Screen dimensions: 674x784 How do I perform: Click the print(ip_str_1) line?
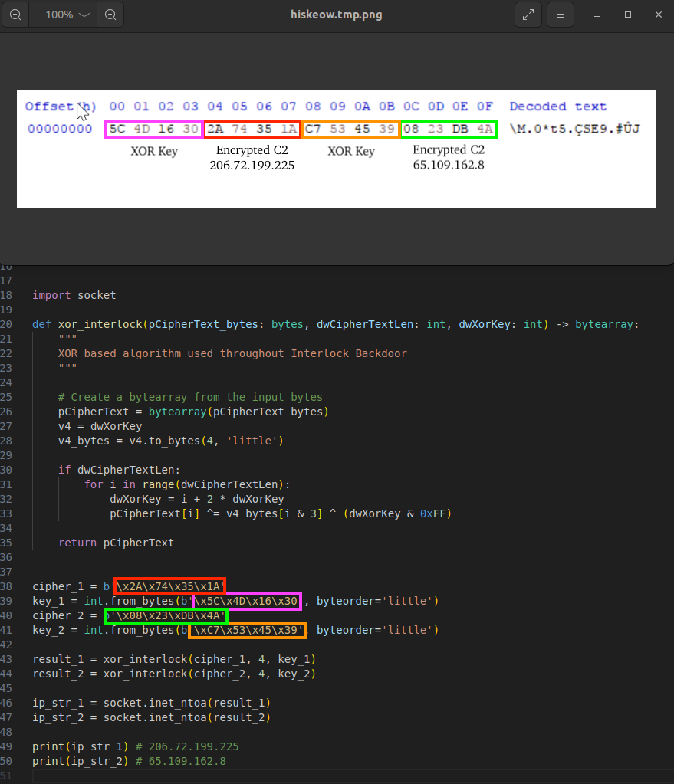(x=136, y=746)
